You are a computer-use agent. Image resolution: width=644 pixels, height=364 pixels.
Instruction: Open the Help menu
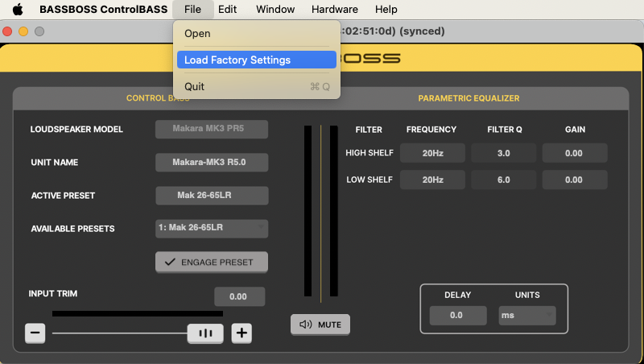(x=386, y=10)
